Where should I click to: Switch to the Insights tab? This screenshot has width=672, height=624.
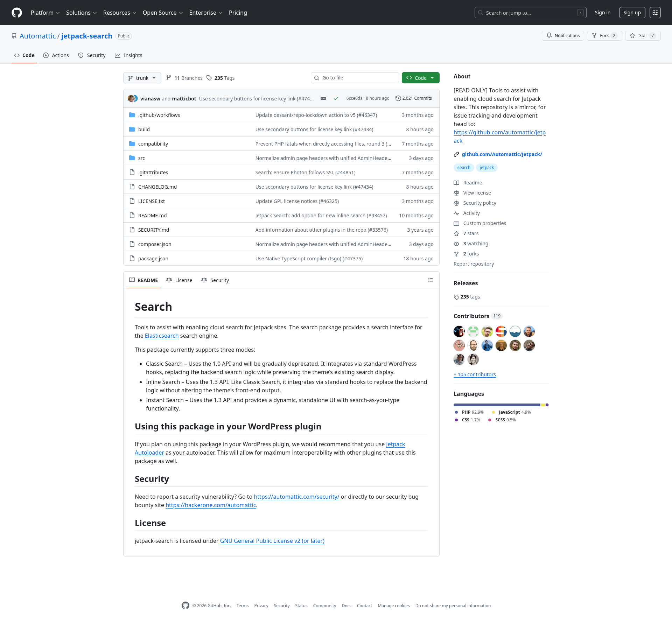click(x=128, y=55)
